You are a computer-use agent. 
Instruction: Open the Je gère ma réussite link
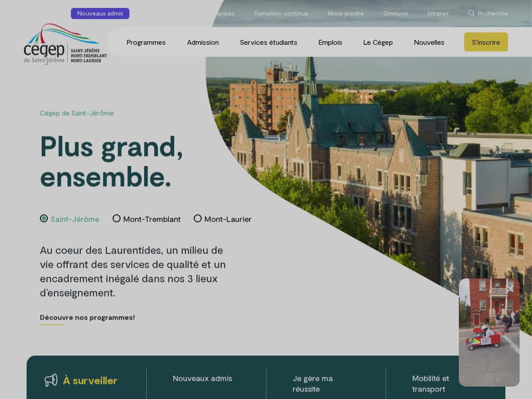tap(313, 384)
